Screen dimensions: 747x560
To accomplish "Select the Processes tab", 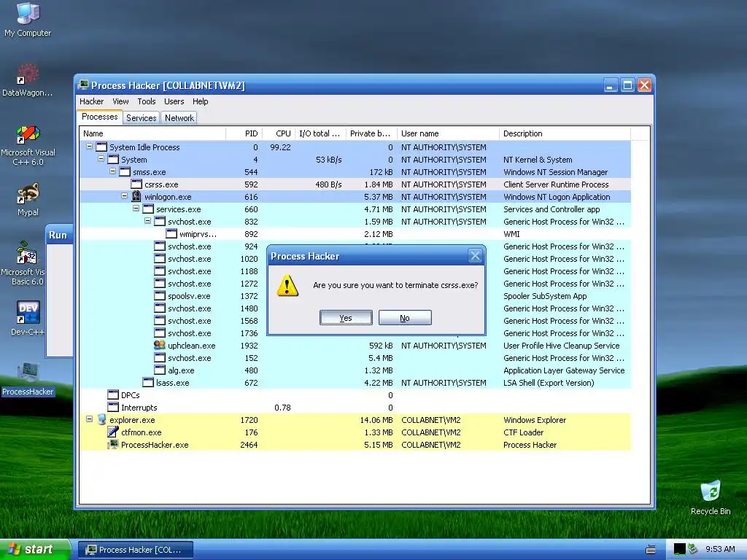I will (x=99, y=117).
